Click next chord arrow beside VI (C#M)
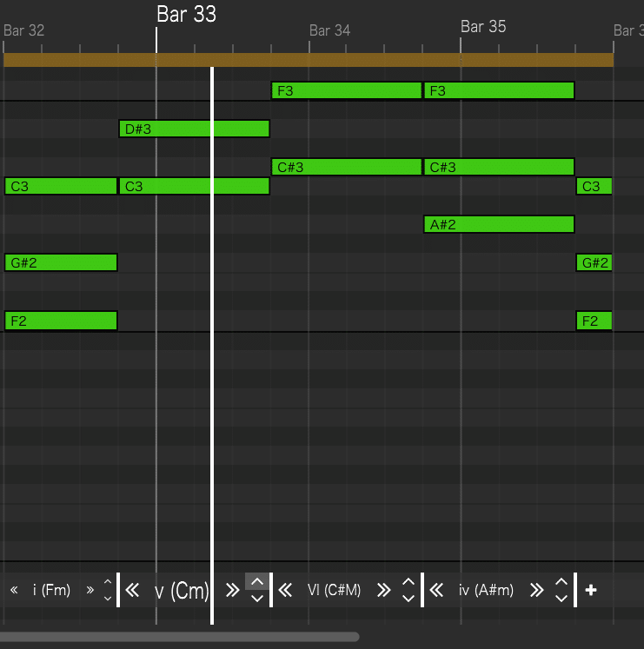Viewport: 644px width, 649px height. (384, 590)
